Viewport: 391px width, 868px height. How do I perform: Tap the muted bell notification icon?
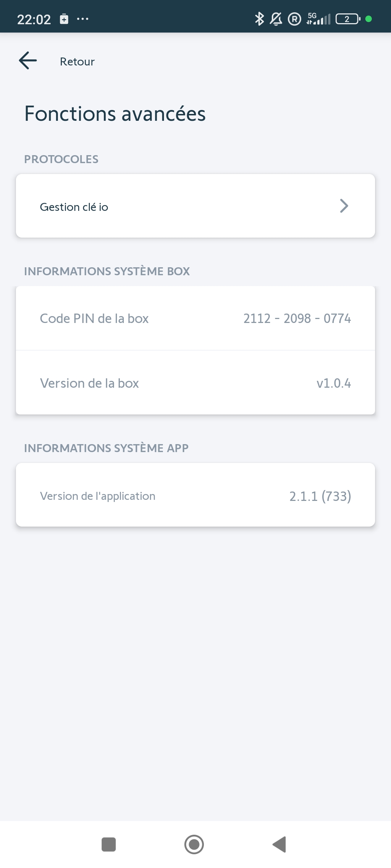click(x=276, y=19)
